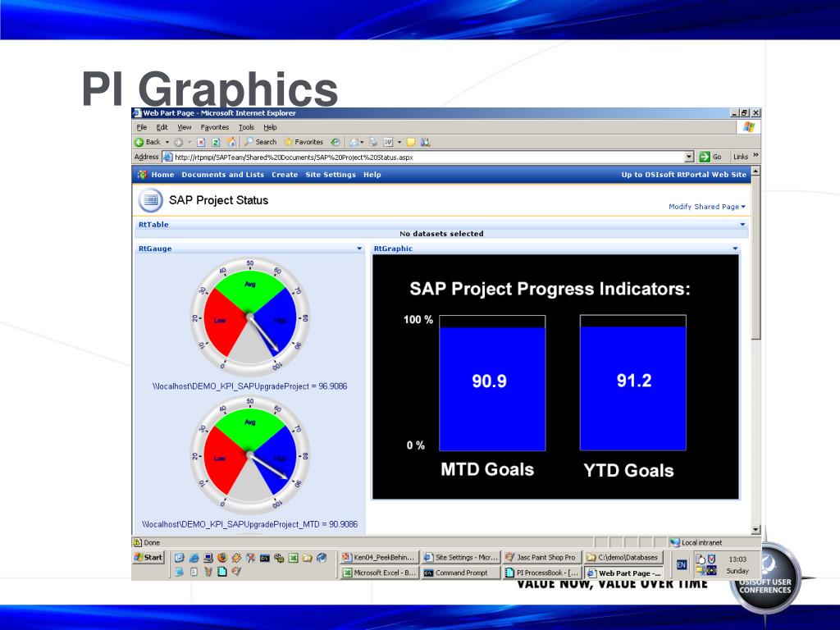This screenshot has height=630, width=840.
Task: Click the scroll up arrow of the page scrollbar
Action: (756, 171)
